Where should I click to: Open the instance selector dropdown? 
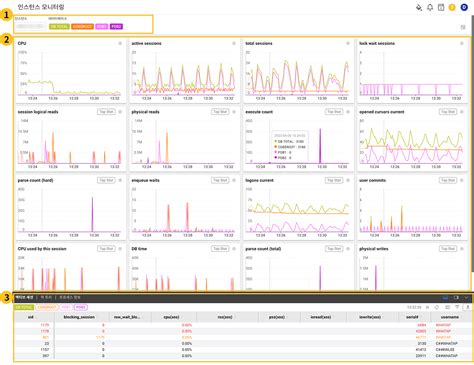point(30,26)
